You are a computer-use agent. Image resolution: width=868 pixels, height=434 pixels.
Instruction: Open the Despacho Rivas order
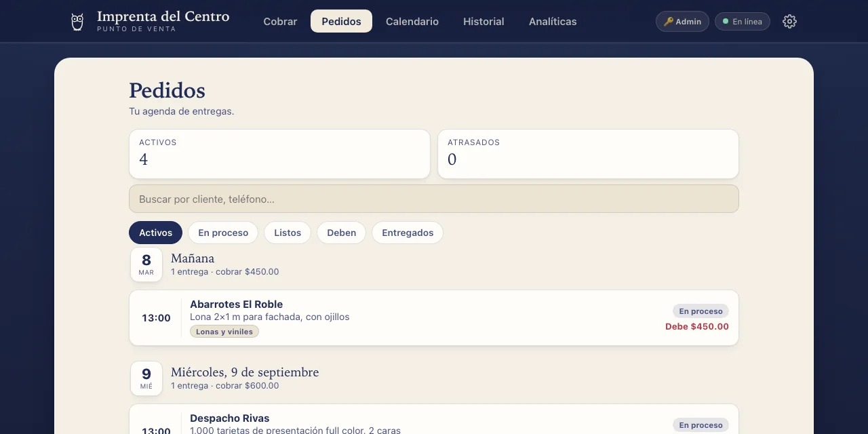point(434,419)
